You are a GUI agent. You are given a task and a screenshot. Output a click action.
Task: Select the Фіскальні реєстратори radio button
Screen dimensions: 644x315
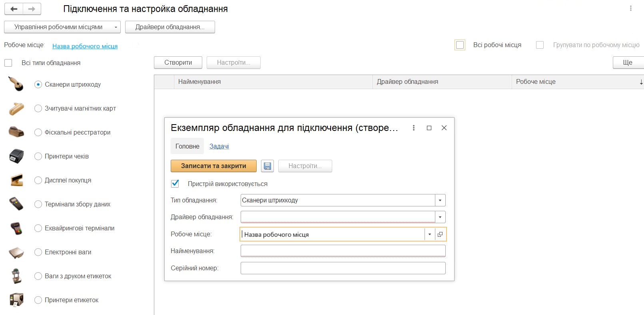click(38, 133)
